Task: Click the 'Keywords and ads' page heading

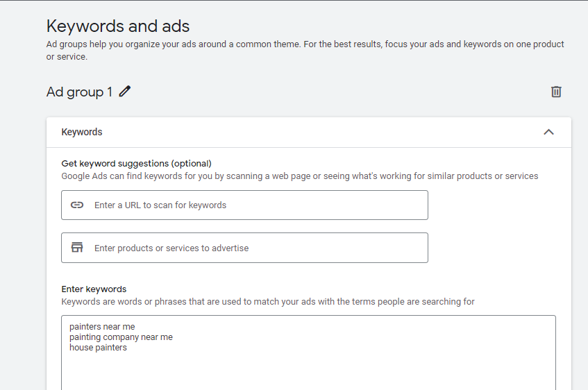Action: (118, 26)
